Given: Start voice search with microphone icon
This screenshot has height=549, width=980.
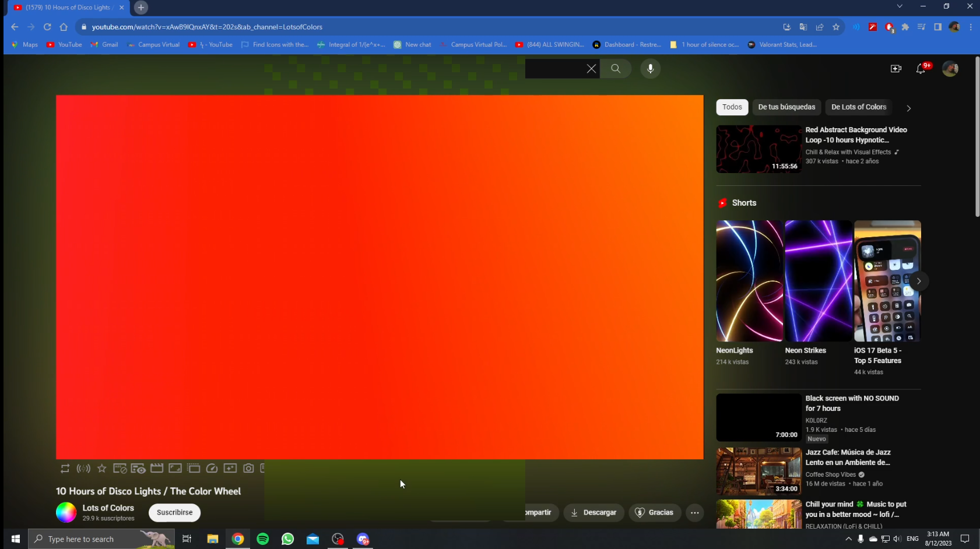Looking at the screenshot, I should [651, 69].
